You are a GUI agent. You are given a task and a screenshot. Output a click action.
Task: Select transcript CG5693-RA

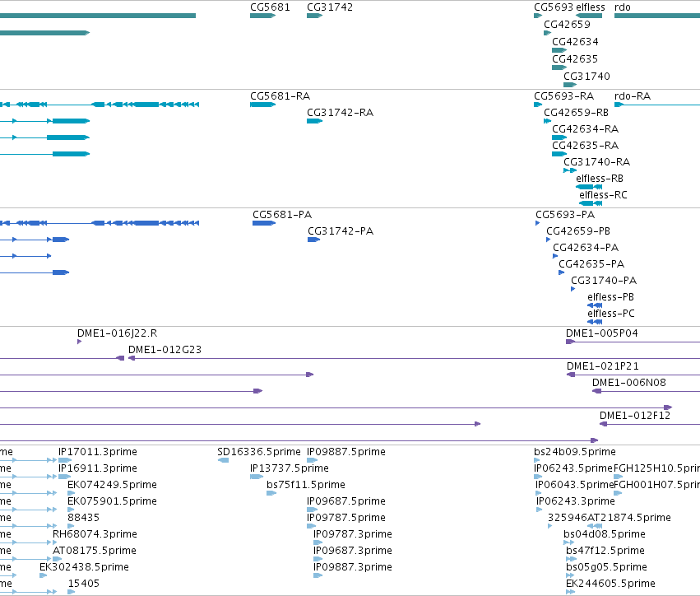tap(563, 96)
